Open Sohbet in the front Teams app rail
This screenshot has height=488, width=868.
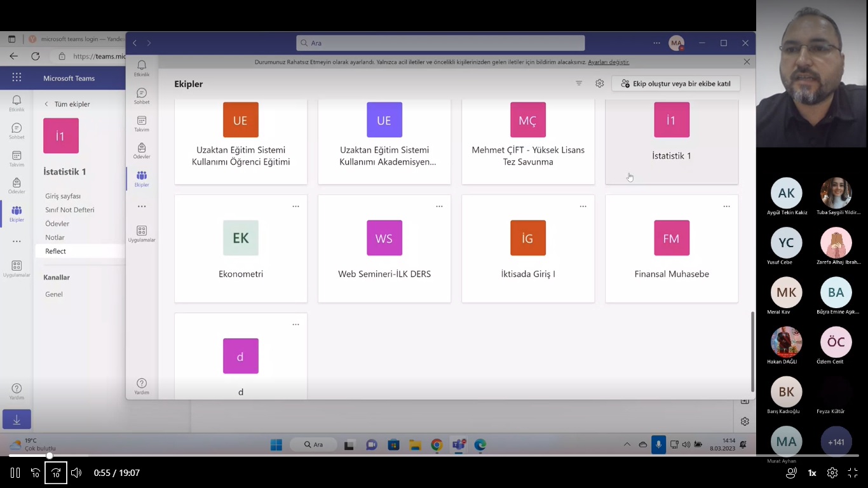pyautogui.click(x=142, y=96)
